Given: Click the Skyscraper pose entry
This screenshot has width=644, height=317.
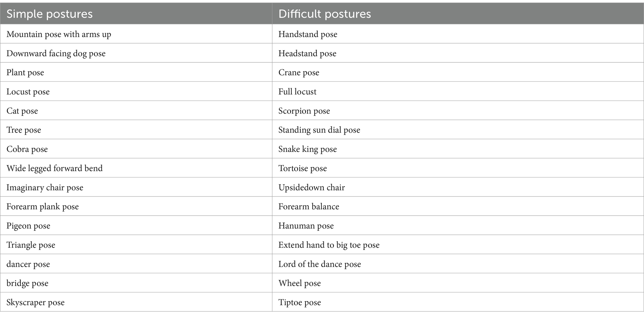Looking at the screenshot, I should [x=36, y=302].
